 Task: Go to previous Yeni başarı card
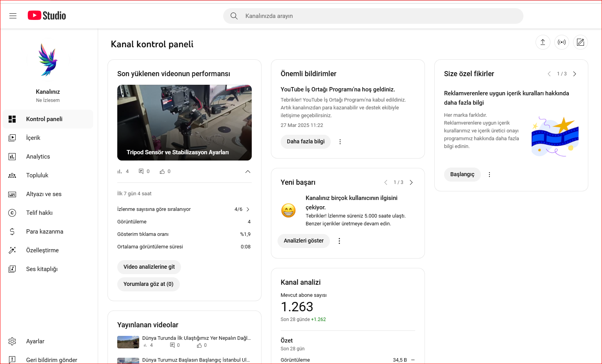[x=386, y=182]
